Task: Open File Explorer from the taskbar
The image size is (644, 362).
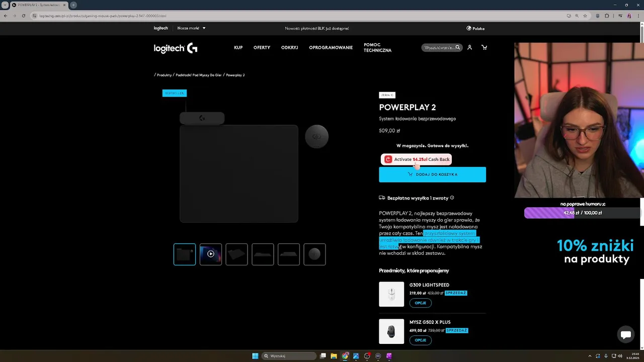Action: [334, 356]
